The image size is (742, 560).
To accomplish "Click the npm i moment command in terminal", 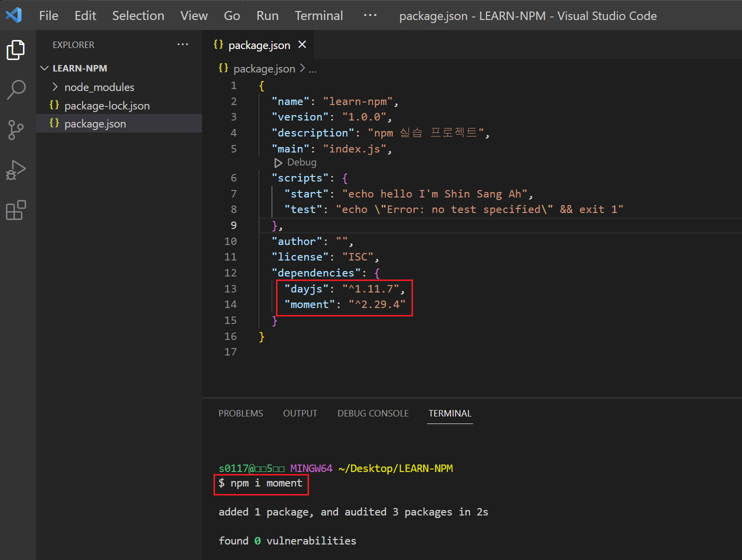I will pos(266,483).
